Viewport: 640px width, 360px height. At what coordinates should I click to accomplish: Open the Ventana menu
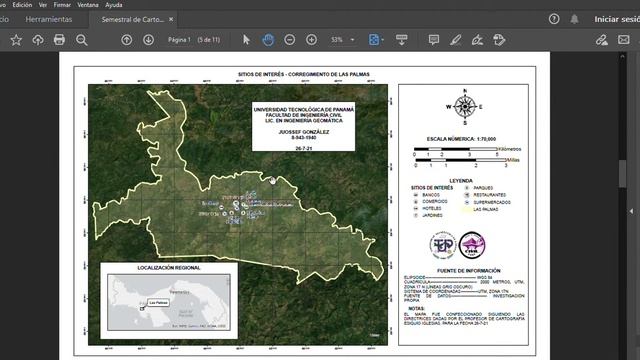click(x=88, y=5)
